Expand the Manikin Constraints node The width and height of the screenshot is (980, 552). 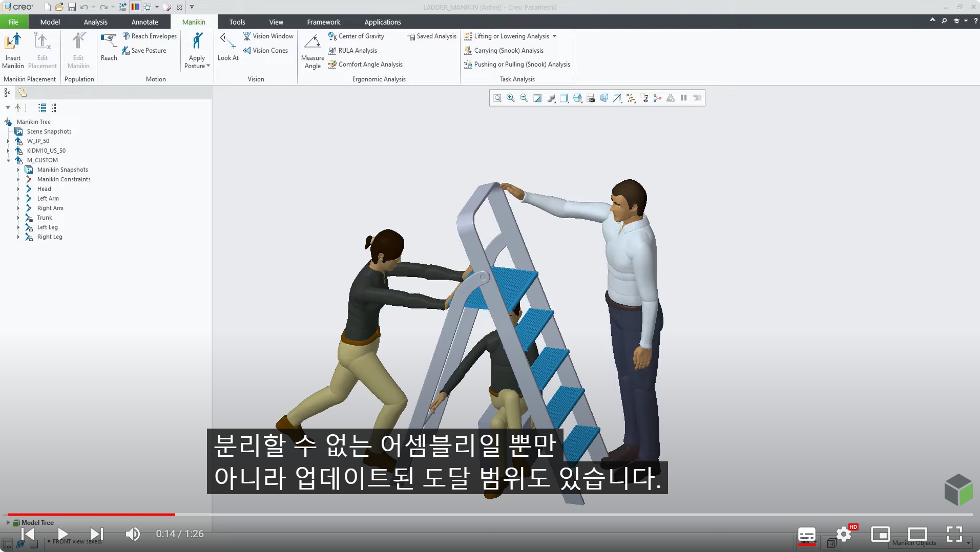click(18, 179)
